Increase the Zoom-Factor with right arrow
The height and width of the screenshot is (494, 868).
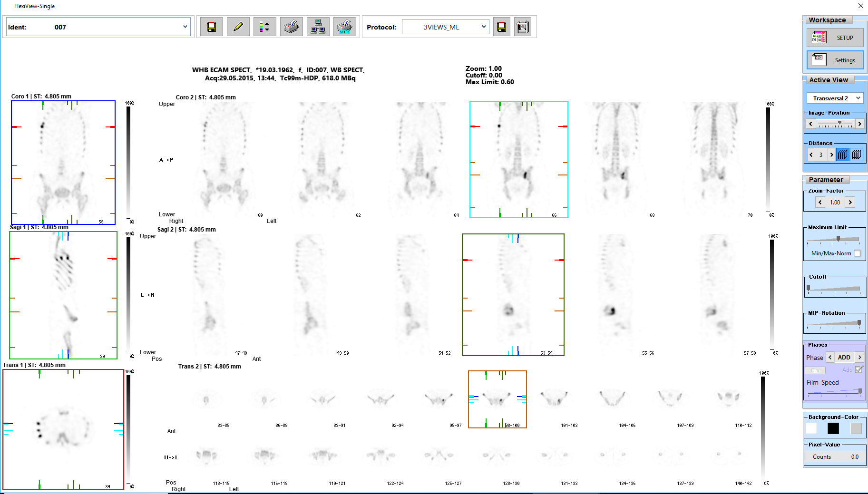coord(850,203)
